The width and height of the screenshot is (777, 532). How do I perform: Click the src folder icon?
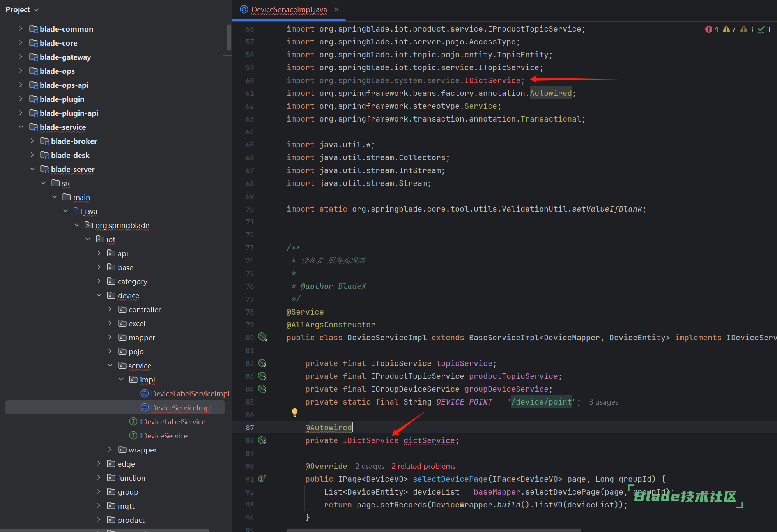tap(56, 183)
